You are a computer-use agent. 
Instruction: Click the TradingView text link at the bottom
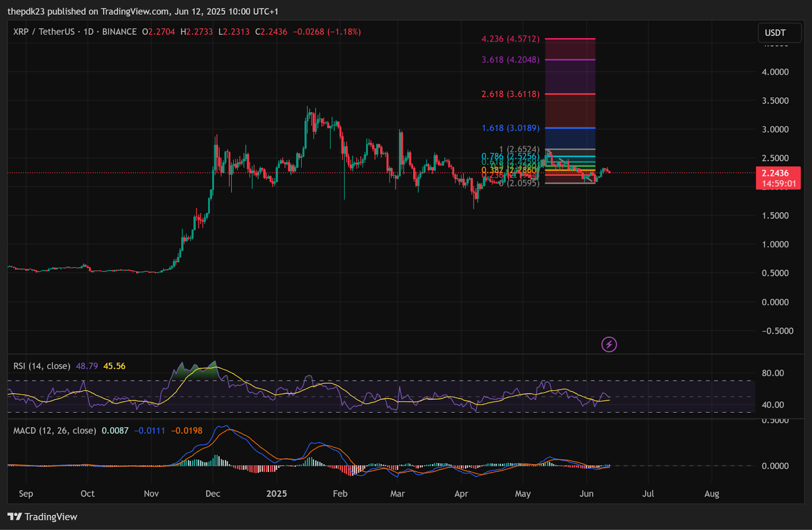pyautogui.click(x=51, y=517)
